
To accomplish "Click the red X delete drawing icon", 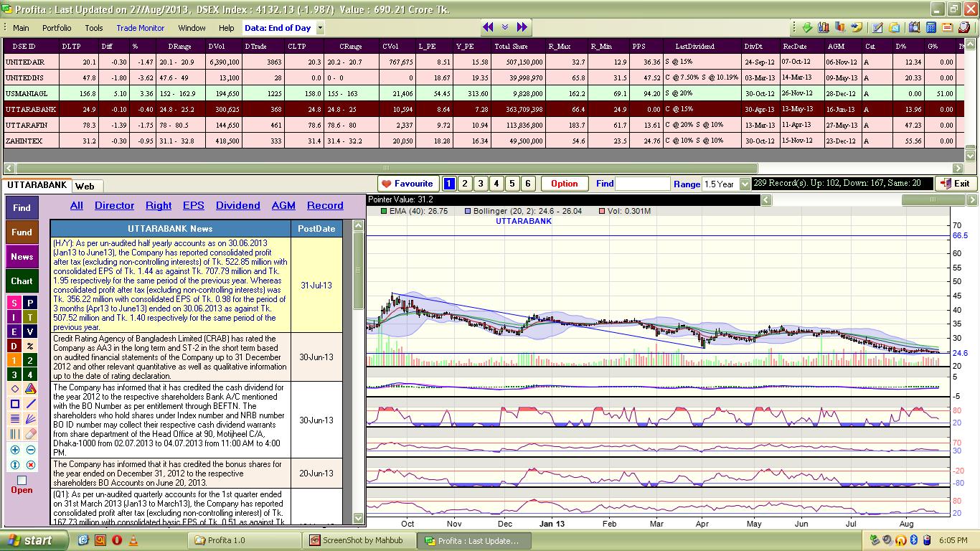I will [x=30, y=465].
